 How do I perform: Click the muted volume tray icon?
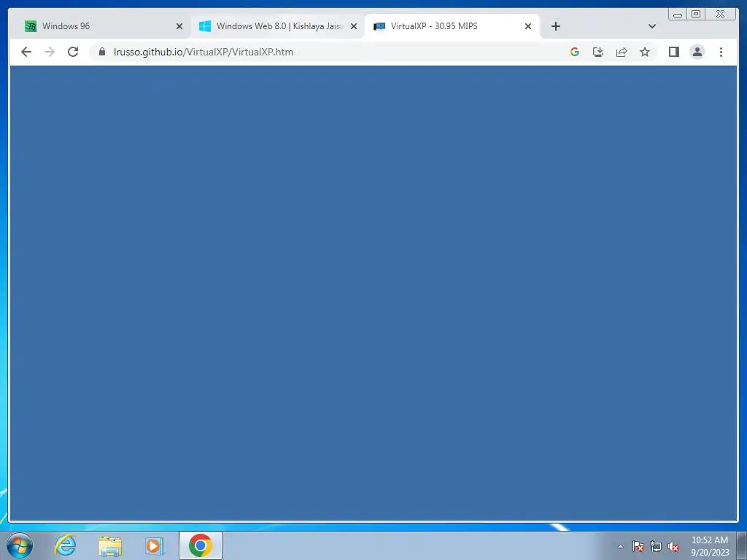(673, 546)
